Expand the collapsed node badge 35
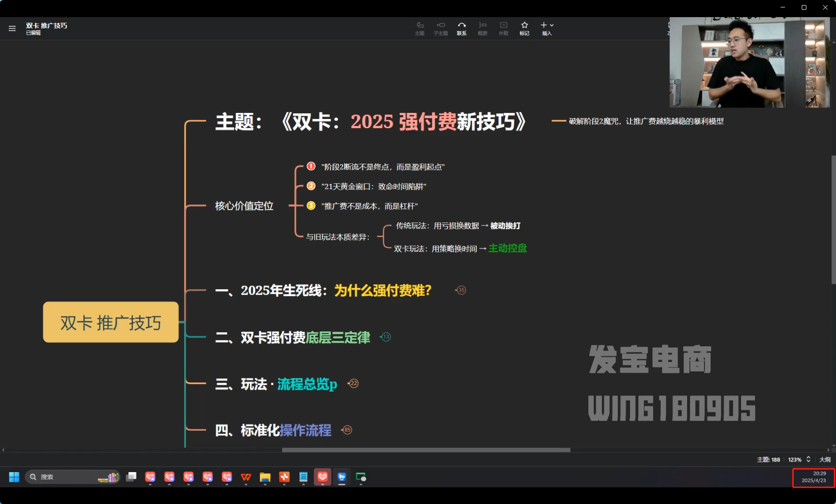Screen dimensions: 836x504 click(461, 290)
